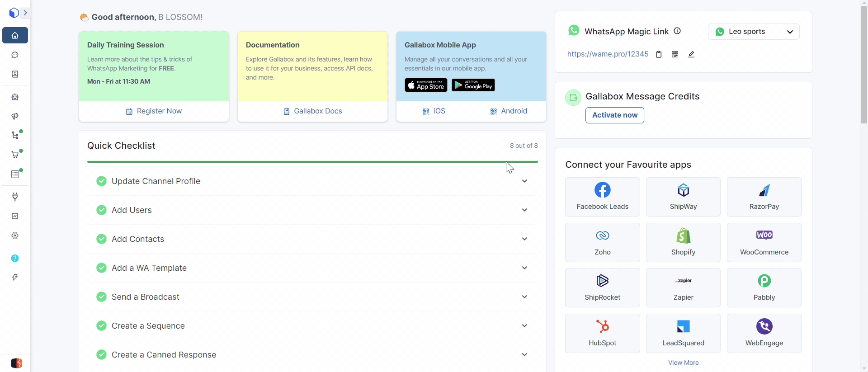
Task: Expand the Update Channel Profile item
Action: point(524,181)
